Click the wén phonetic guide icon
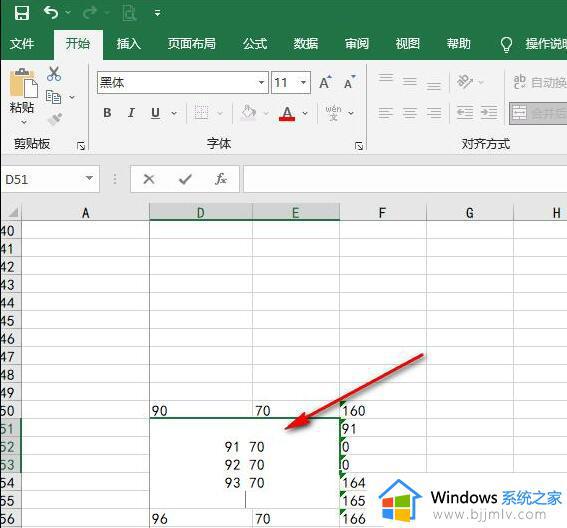567x528 pixels. (333, 113)
